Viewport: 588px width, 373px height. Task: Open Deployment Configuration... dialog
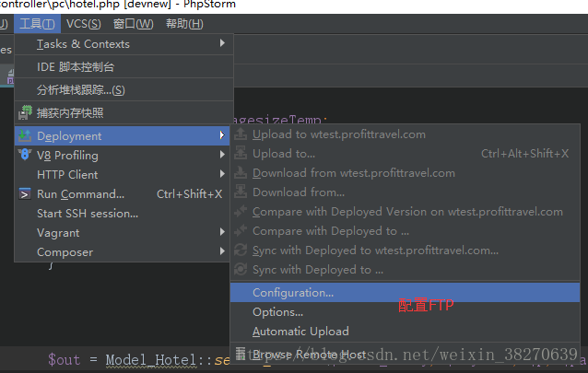[x=405, y=293]
